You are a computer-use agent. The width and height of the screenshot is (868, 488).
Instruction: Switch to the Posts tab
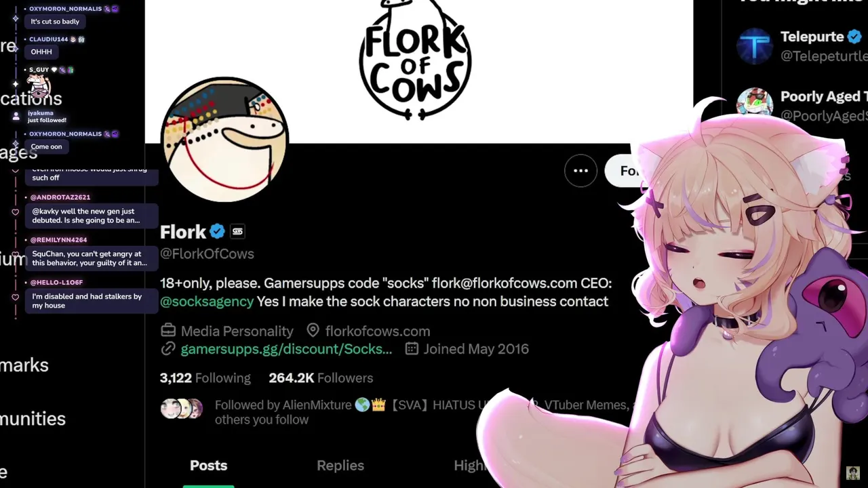(x=208, y=466)
